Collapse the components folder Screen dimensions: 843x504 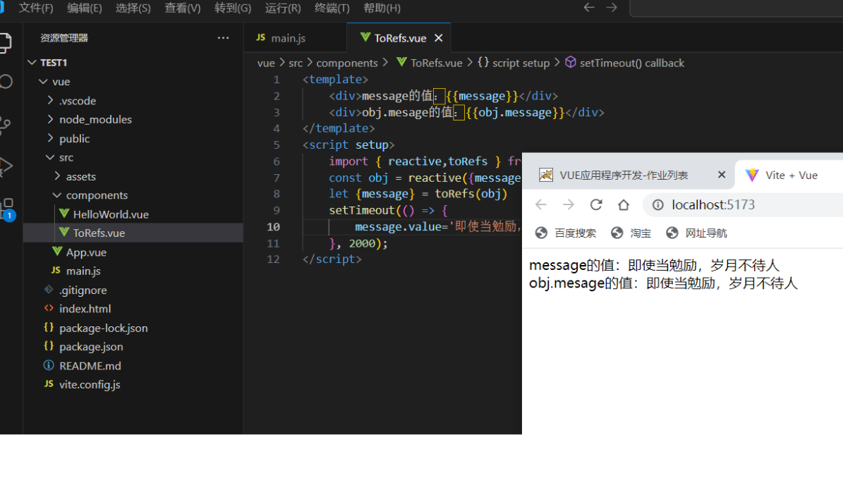(57, 195)
